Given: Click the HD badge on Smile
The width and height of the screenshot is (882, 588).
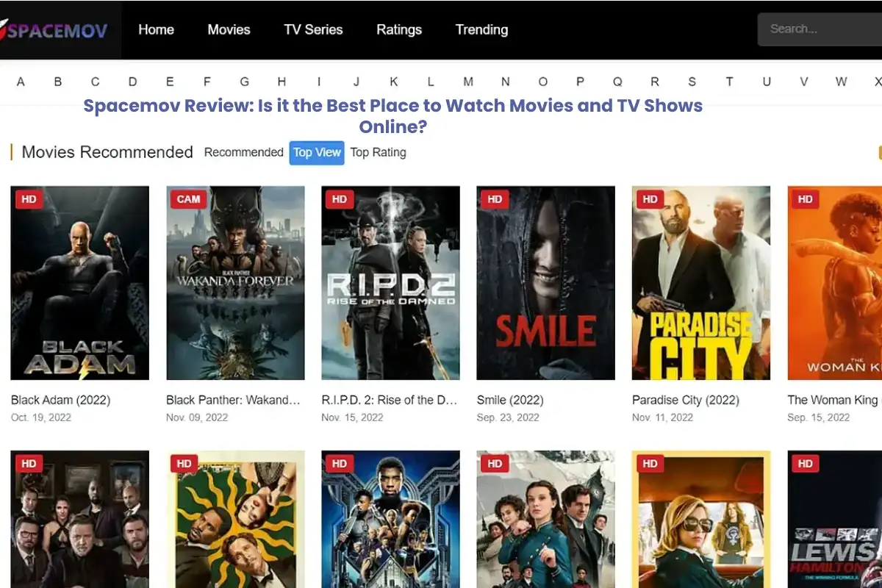Looking at the screenshot, I should 495,199.
